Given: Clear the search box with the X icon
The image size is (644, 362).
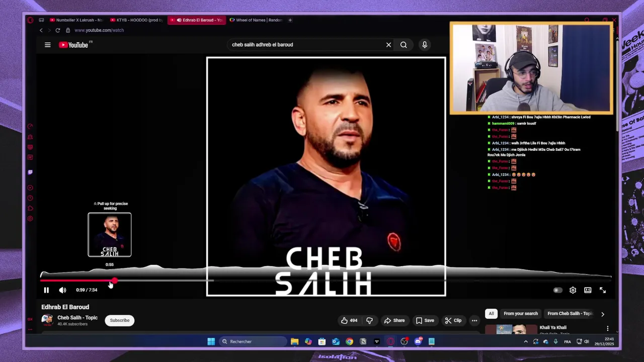Looking at the screenshot, I should [388, 45].
